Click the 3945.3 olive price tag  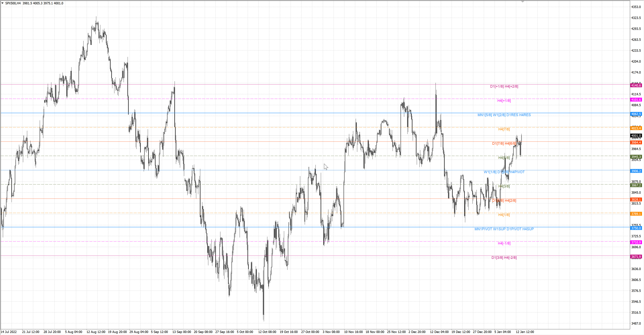[x=636, y=157]
